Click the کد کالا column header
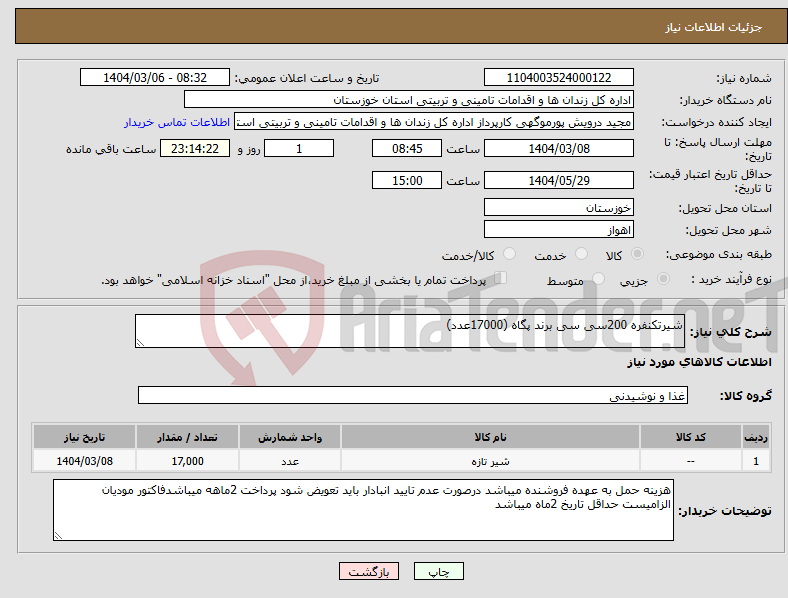This screenshot has height=598, width=788. 691,437
